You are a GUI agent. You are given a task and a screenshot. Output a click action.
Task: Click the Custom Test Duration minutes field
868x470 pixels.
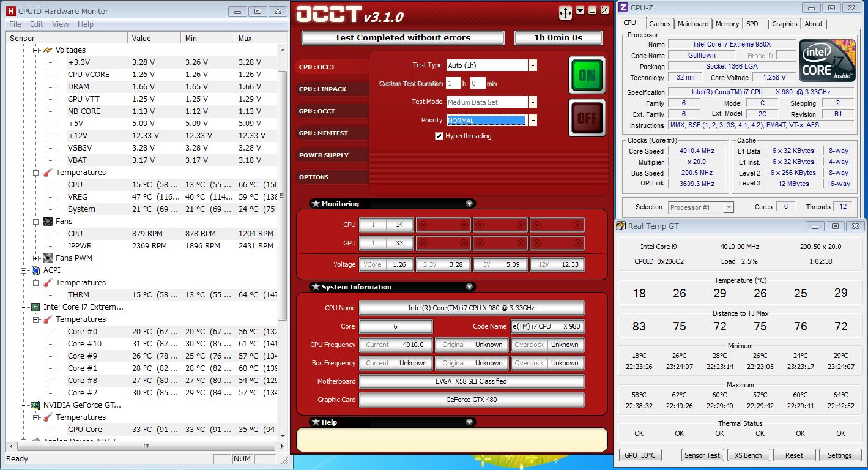[x=478, y=84]
